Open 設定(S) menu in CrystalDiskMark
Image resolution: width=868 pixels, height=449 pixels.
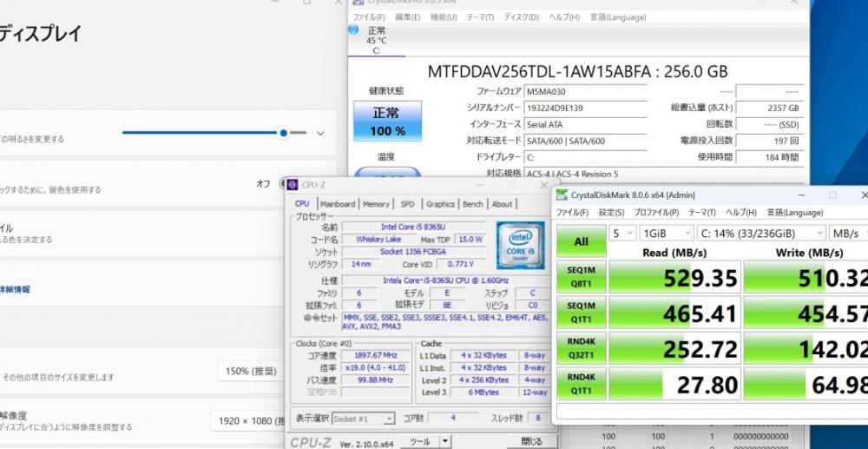click(x=611, y=213)
